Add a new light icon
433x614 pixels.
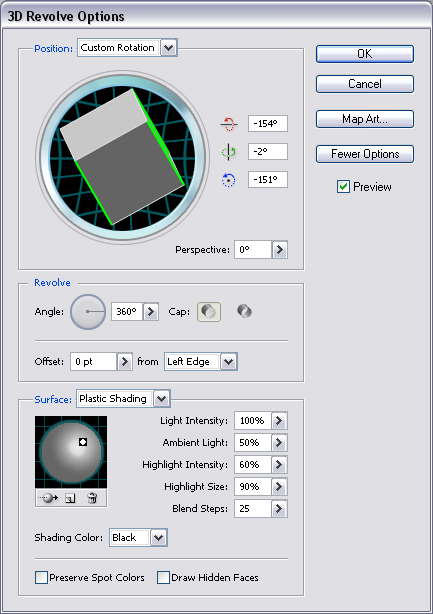click(70, 498)
